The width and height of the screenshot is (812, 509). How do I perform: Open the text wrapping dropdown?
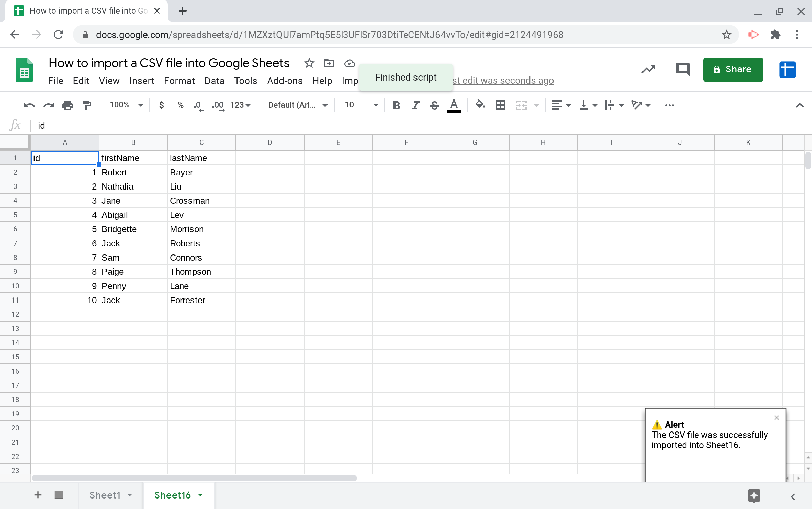tap(614, 105)
